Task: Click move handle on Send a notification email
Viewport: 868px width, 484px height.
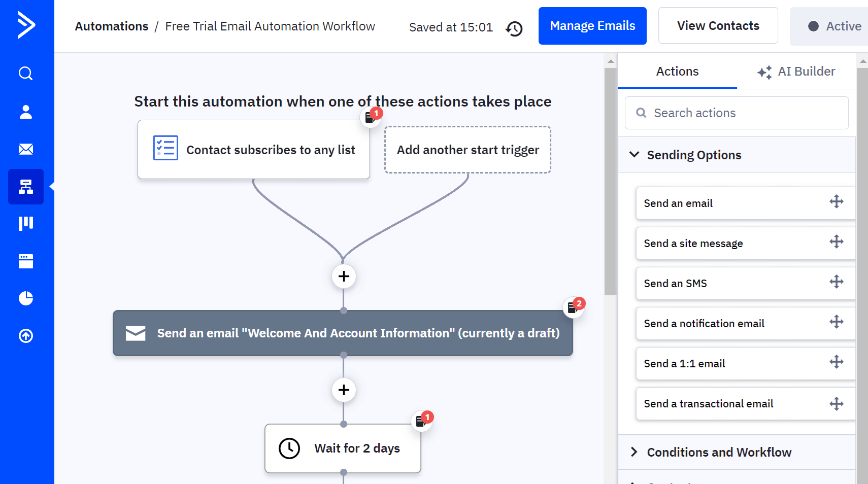Action: click(x=837, y=322)
